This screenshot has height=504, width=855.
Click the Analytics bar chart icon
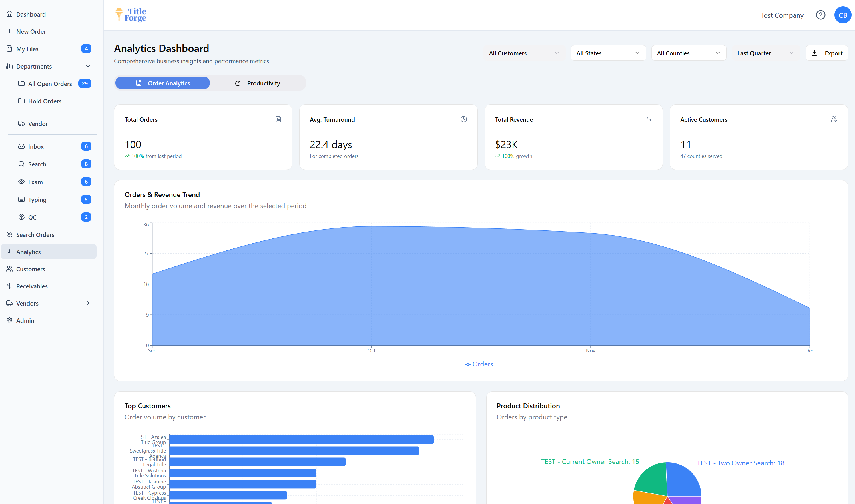click(x=9, y=252)
